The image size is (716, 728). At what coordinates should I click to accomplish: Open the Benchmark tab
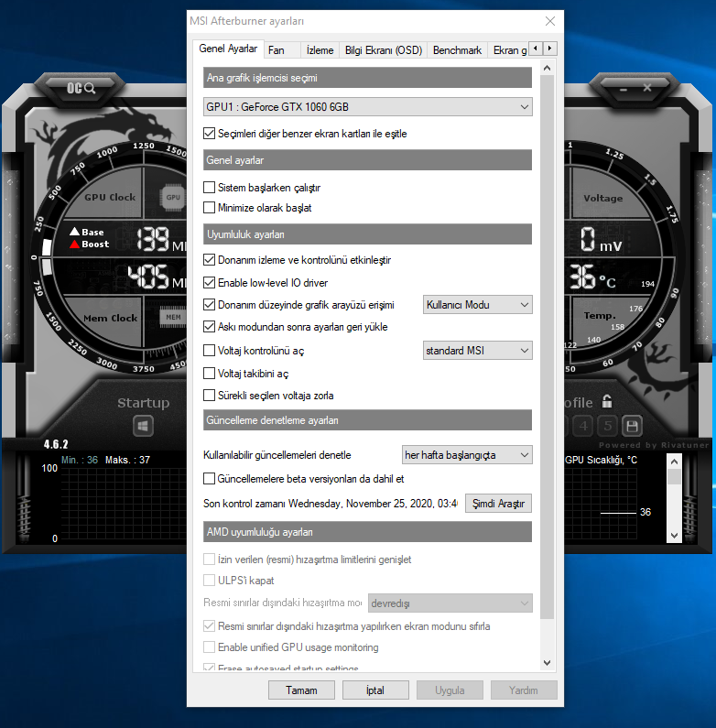[458, 50]
